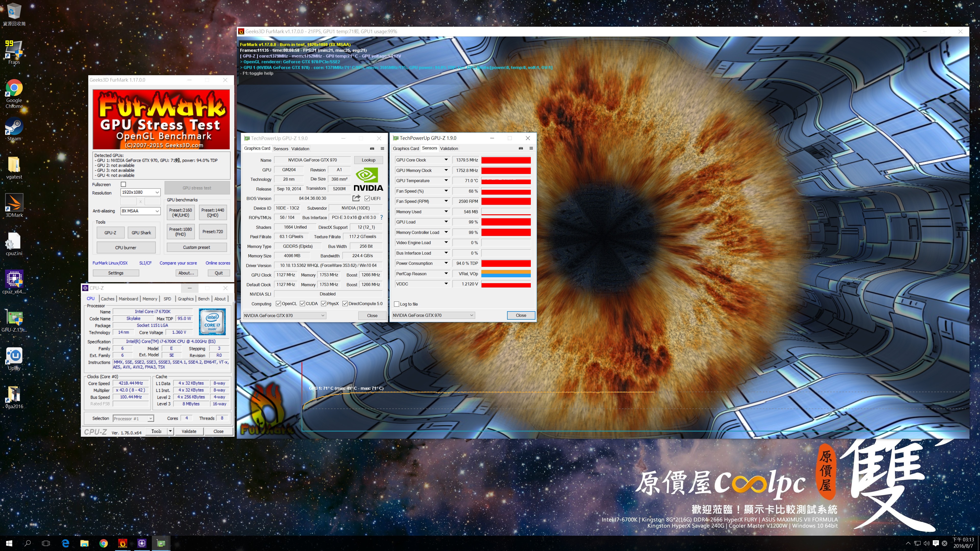
Task: Open the hamburger menu in Sensors GPU-Z window
Action: pyautogui.click(x=531, y=148)
